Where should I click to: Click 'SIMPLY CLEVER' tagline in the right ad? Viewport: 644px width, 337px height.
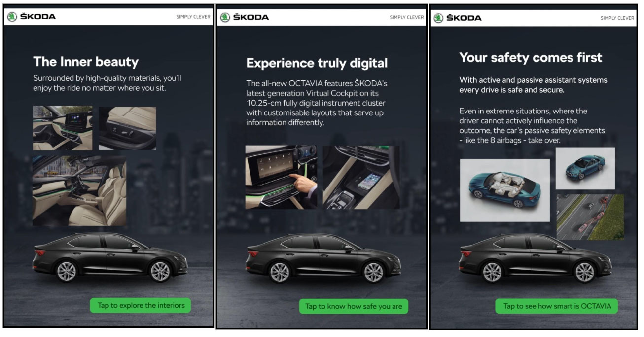point(617,18)
